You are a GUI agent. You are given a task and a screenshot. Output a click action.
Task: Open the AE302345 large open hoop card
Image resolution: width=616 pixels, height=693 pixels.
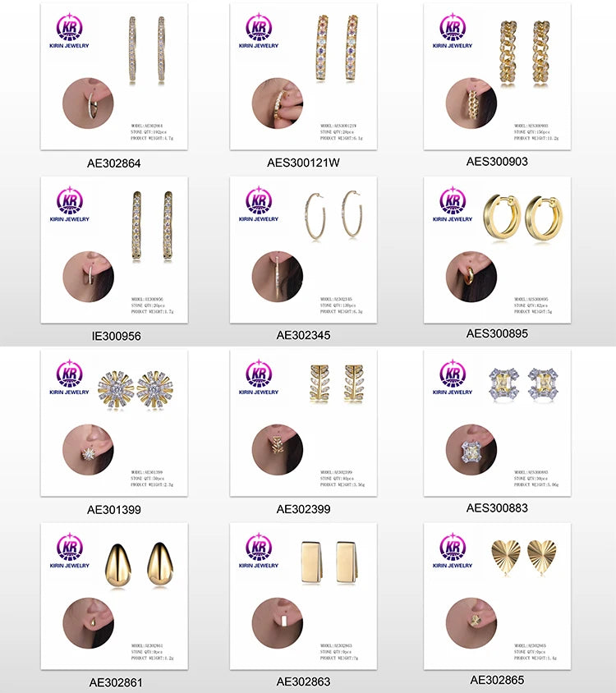303,250
